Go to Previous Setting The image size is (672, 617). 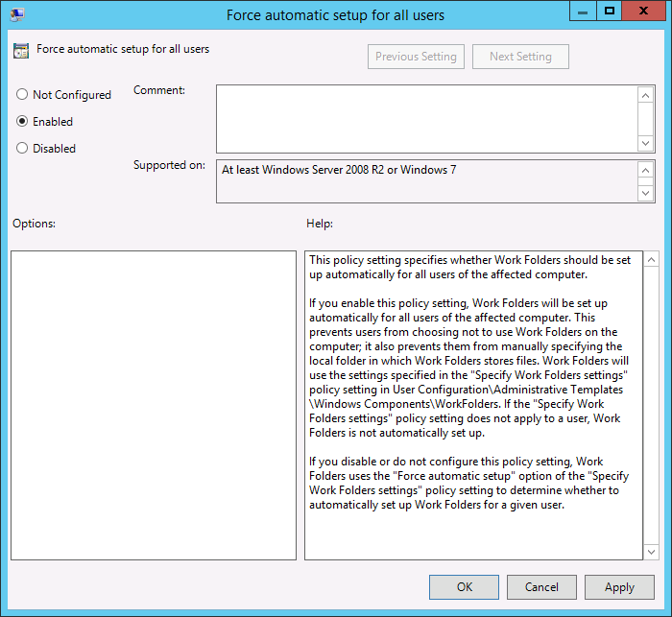coord(416,57)
